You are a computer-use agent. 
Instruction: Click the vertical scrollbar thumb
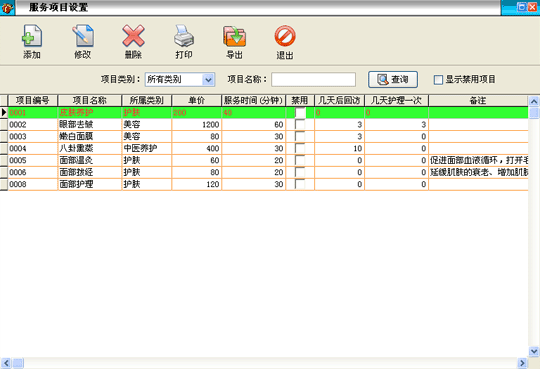(534, 113)
